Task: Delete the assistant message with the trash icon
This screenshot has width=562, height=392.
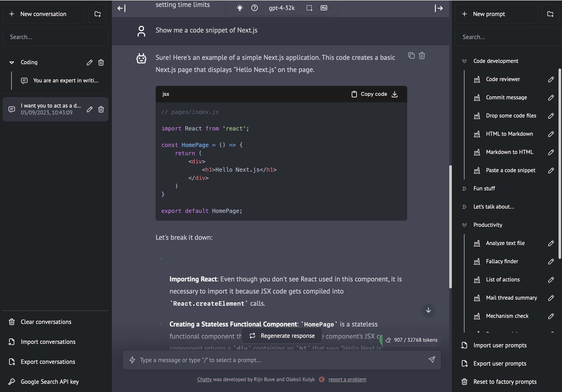Action: pos(422,56)
